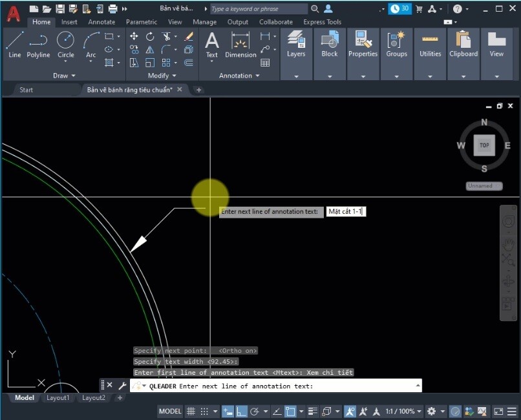Expand the Draw panel

click(x=64, y=76)
